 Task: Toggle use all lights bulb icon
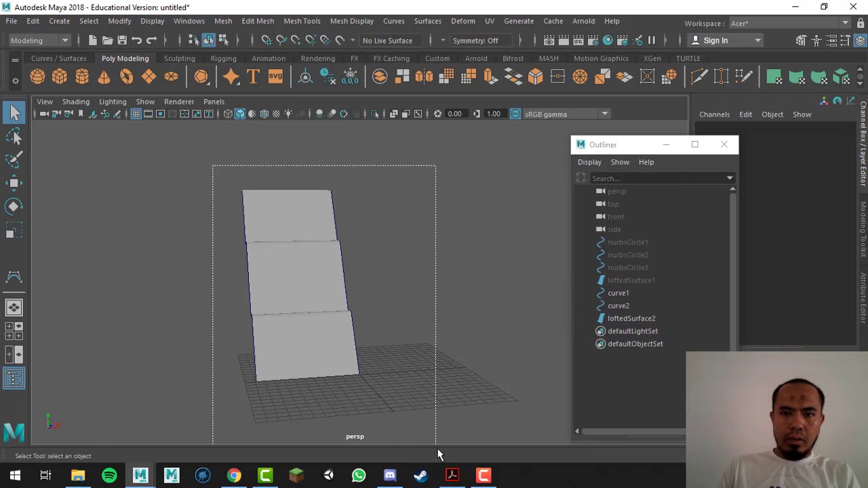(289, 114)
